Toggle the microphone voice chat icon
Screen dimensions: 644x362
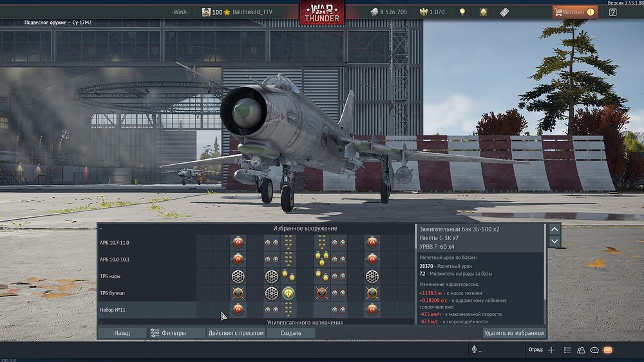(x=475, y=349)
